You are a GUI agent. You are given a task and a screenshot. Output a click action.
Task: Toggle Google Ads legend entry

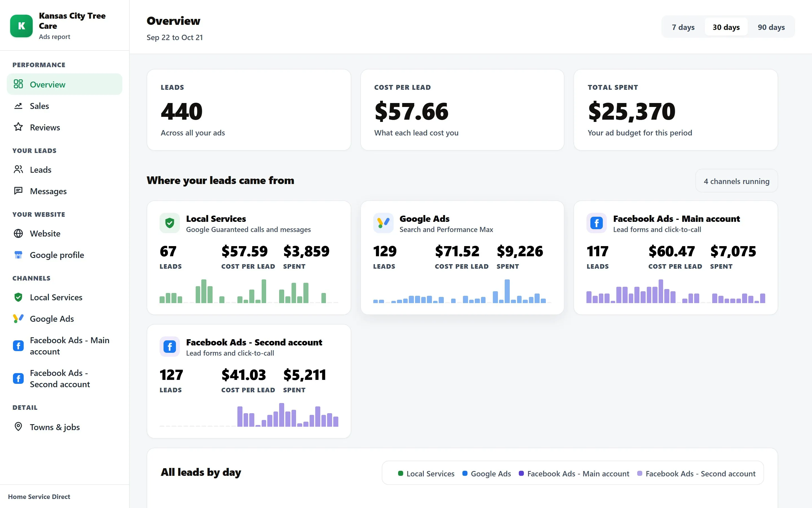point(487,473)
